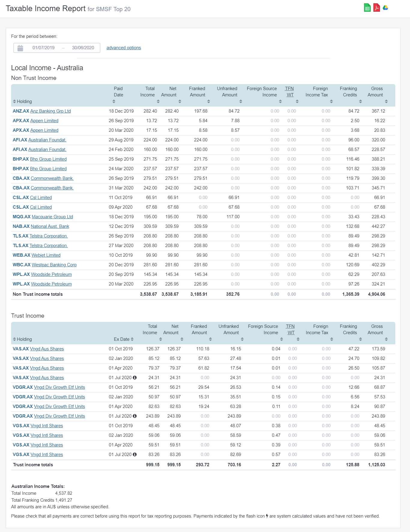Save report to Google Drive icon
Screen dimensions: 410x532
(x=386, y=8)
